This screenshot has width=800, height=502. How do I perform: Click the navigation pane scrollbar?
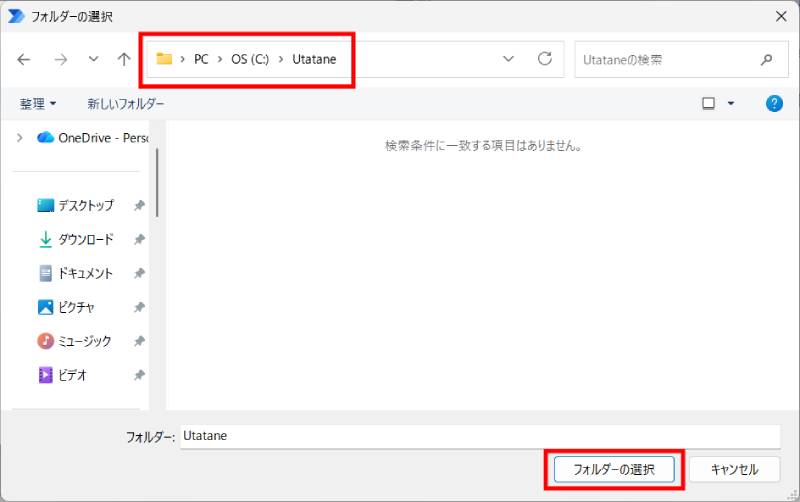pos(157,182)
